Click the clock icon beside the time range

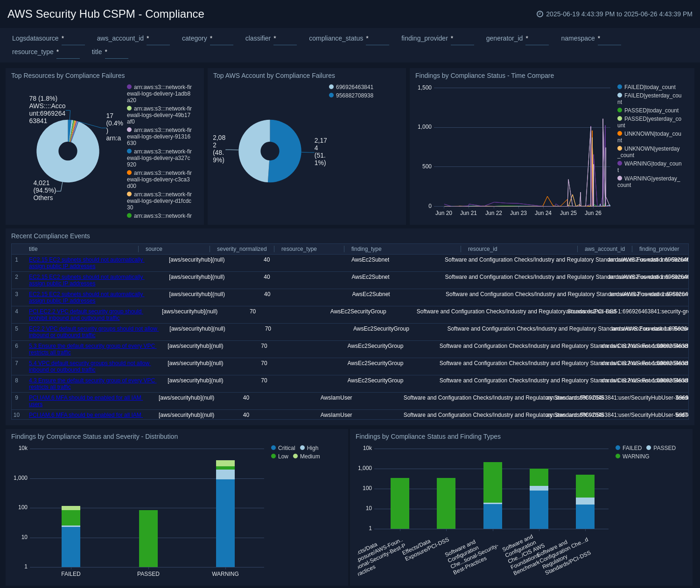click(540, 14)
